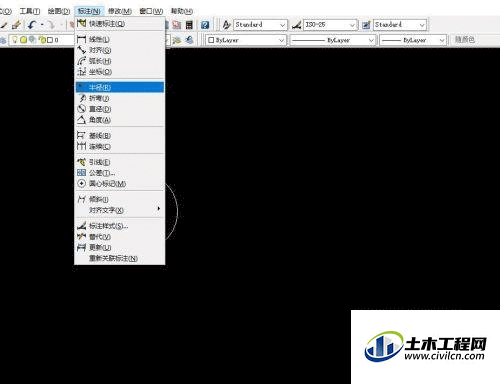The height and width of the screenshot is (384, 500).
Task: Open the blue Help question-mark icon
Action: tap(205, 25)
